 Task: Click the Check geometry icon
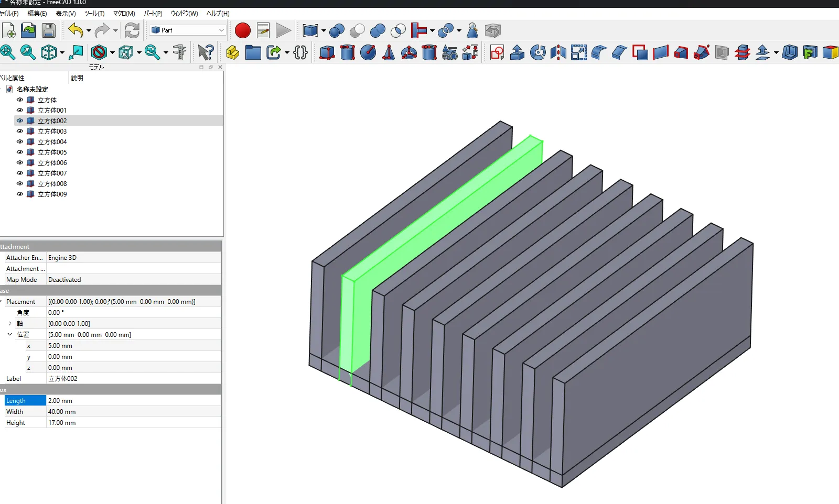point(472,30)
